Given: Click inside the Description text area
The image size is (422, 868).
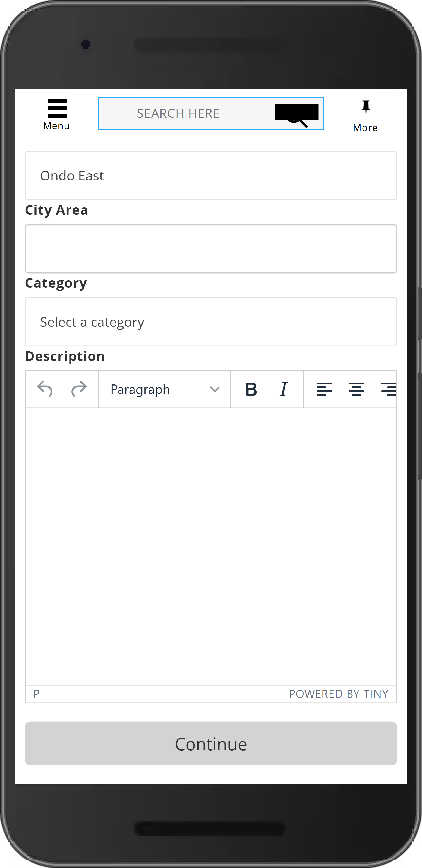Looking at the screenshot, I should (x=211, y=546).
